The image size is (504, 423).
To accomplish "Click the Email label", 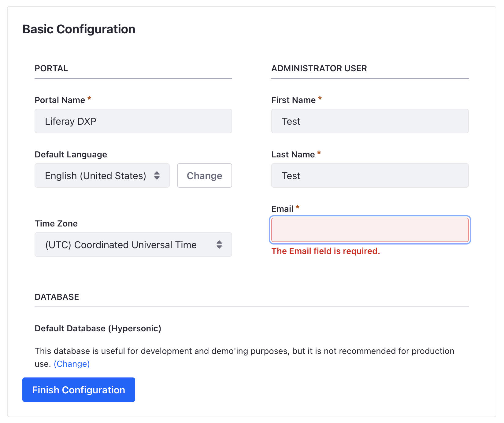I will click(x=282, y=209).
